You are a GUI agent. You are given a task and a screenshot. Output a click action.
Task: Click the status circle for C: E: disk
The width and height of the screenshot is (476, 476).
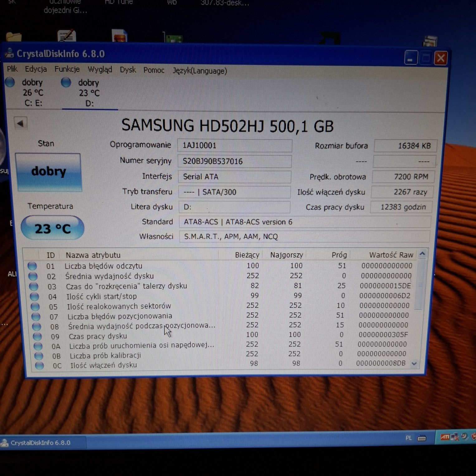(10, 82)
